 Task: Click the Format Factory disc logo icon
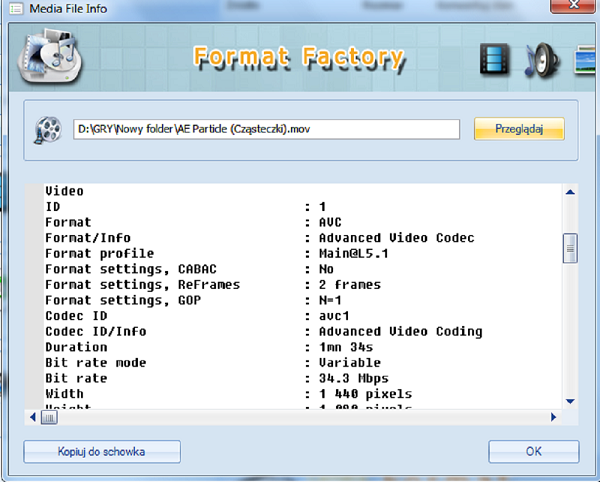50,56
